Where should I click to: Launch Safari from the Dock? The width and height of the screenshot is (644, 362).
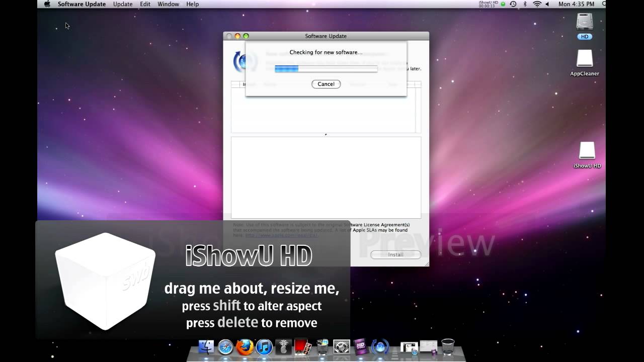pos(225,347)
